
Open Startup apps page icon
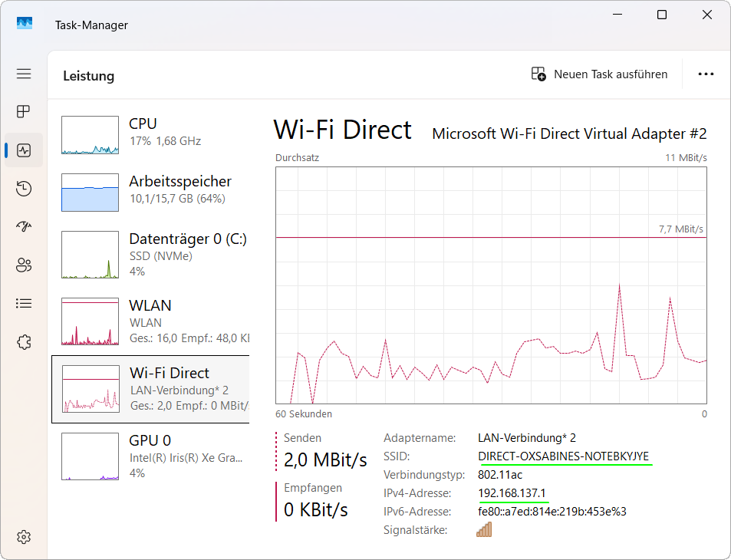24,227
